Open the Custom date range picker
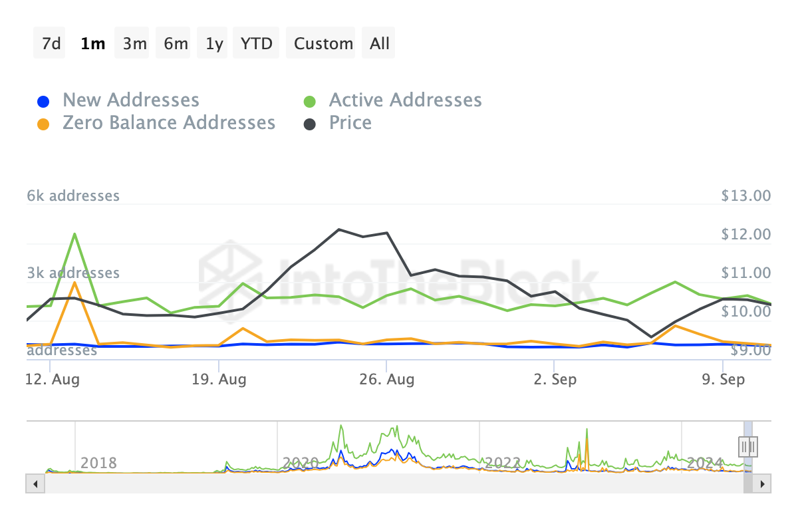Viewport: 798px width, 532px height. (323, 43)
